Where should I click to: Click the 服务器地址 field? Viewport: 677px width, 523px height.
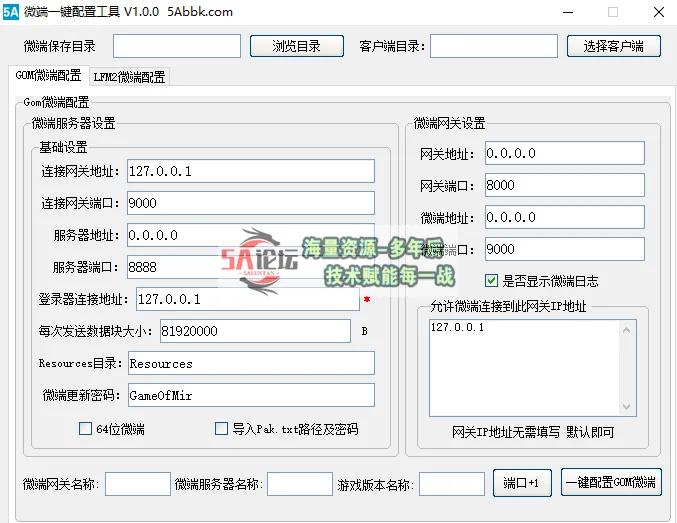point(251,235)
